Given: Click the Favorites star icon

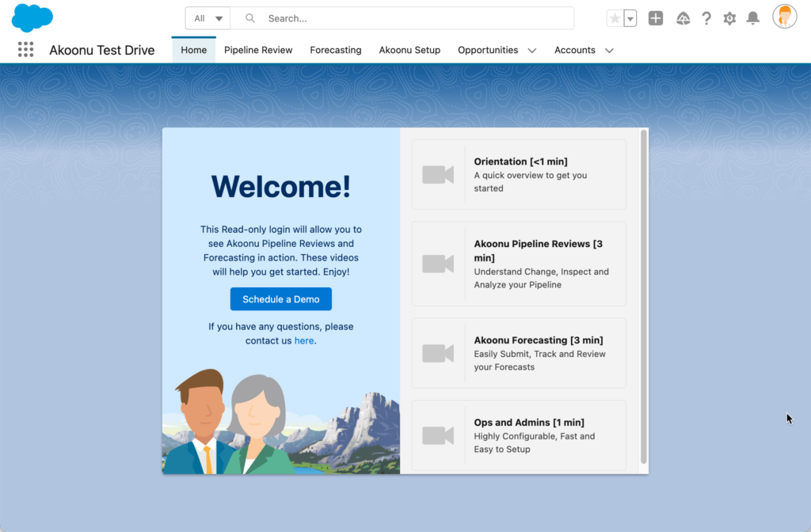Looking at the screenshot, I should pyautogui.click(x=615, y=18).
